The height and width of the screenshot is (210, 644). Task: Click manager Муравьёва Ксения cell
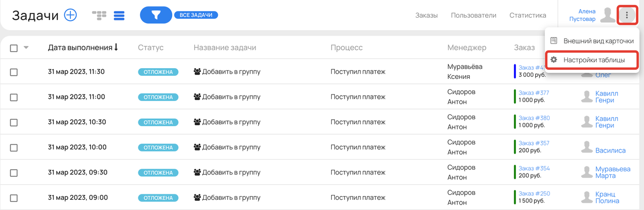pyautogui.click(x=465, y=72)
